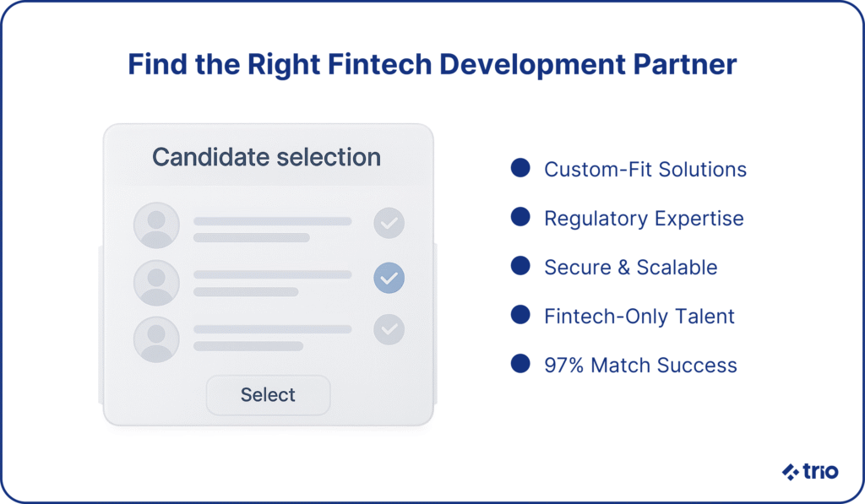Click the bullet beside 97% Match Success

coord(520,363)
